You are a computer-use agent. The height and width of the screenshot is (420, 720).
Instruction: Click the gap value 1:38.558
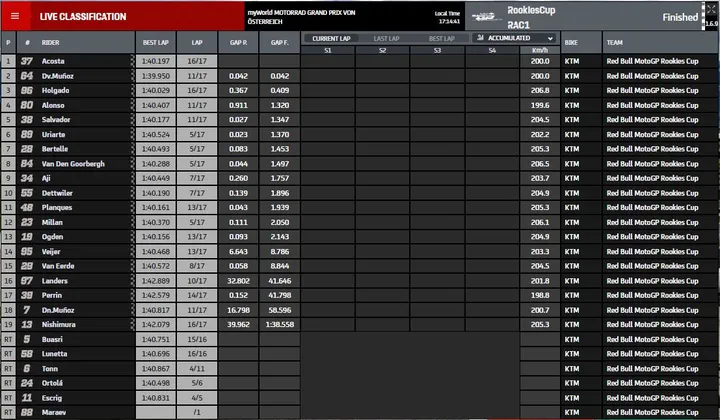point(280,325)
